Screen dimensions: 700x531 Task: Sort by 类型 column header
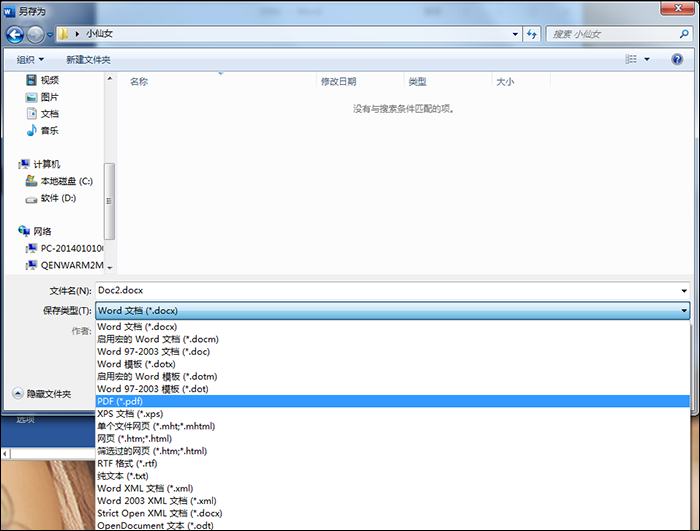coord(417,81)
